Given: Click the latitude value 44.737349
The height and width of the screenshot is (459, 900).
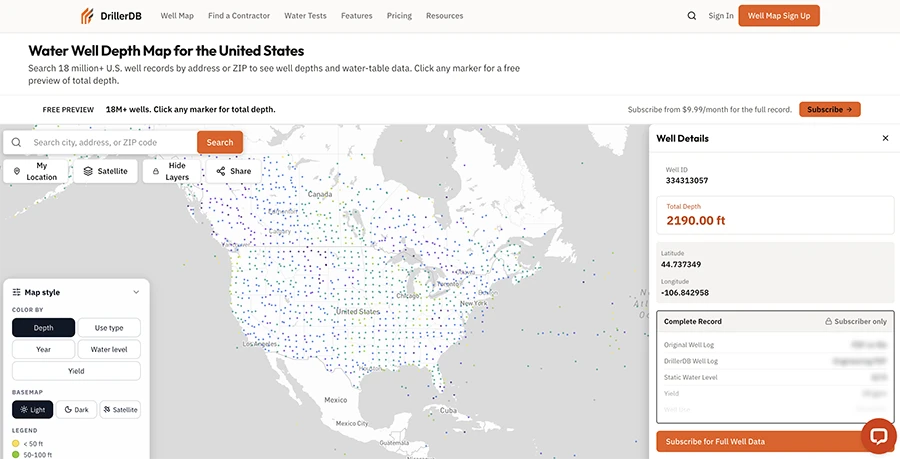Looking at the screenshot, I should point(681,264).
